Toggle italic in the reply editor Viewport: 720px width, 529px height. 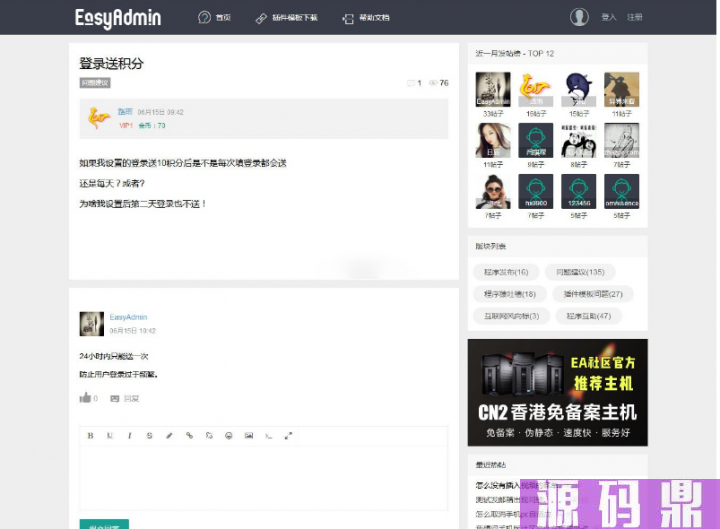(129, 435)
